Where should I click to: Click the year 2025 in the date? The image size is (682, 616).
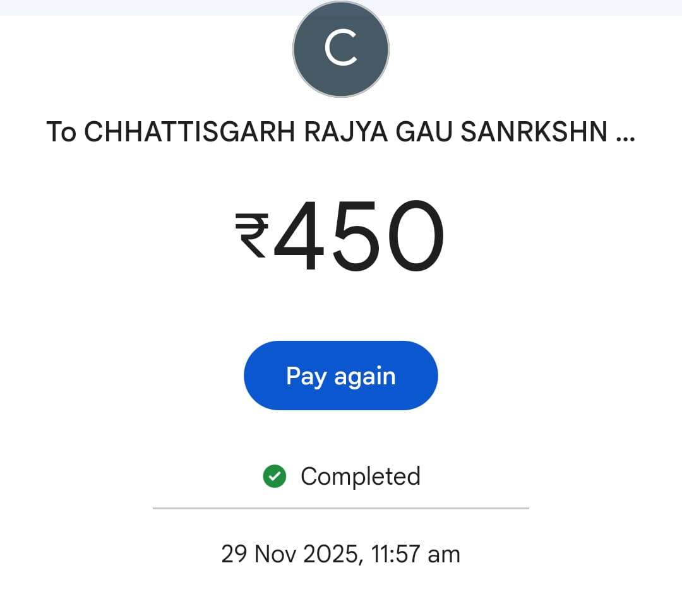[x=333, y=554]
